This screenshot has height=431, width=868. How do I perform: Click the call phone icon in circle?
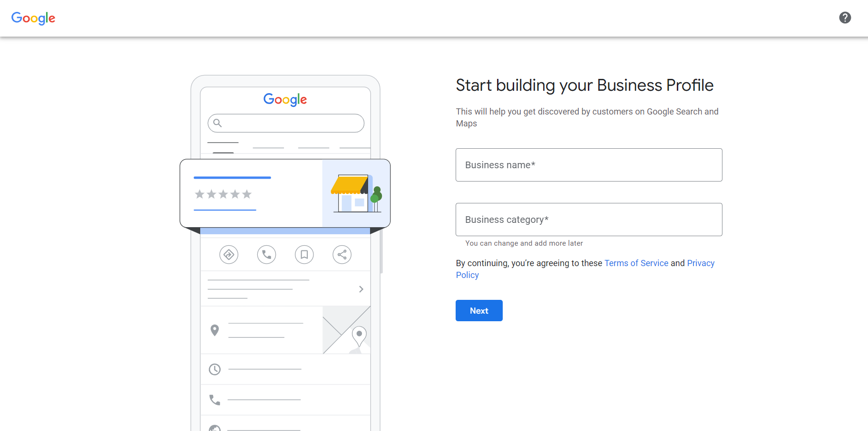coord(267,255)
